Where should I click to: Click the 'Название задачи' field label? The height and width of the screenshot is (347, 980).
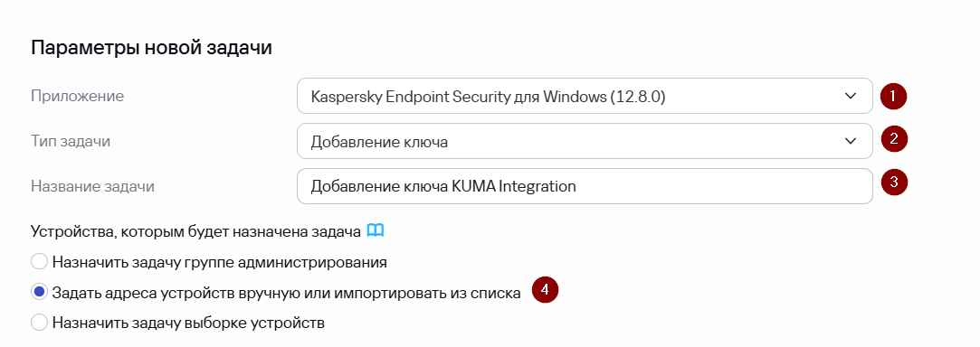pyautogui.click(x=92, y=186)
